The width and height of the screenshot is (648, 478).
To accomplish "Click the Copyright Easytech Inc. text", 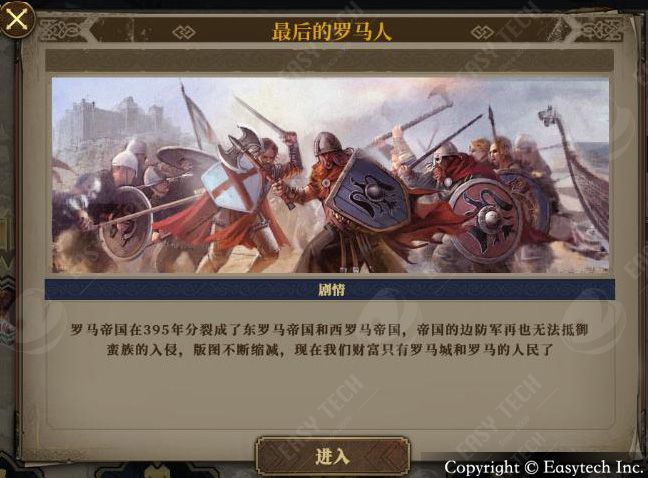I will click(x=543, y=468).
